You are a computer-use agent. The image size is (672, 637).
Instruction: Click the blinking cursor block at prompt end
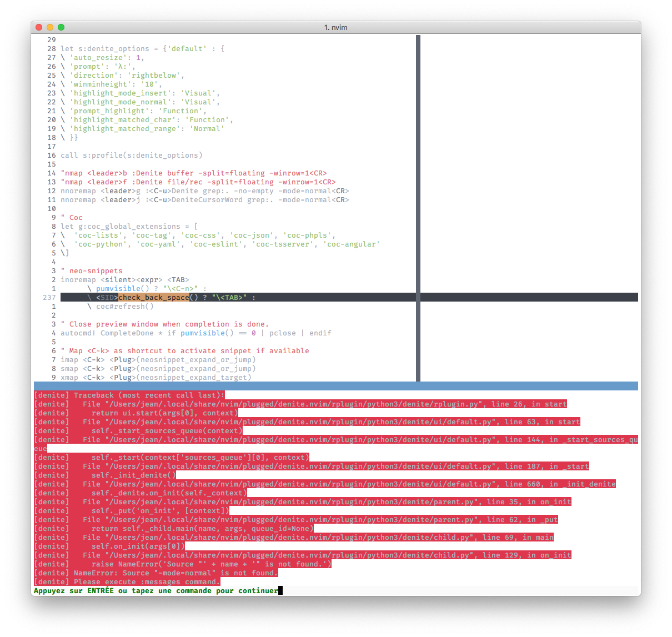click(x=280, y=590)
